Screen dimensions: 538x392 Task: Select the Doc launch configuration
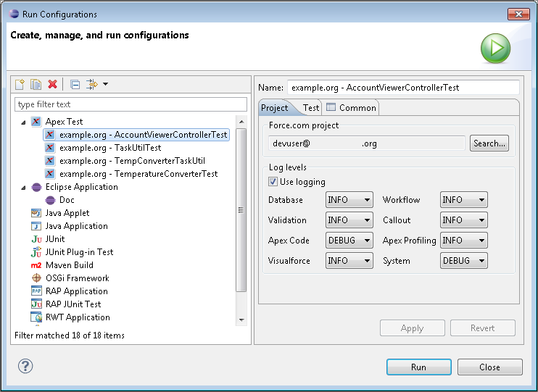coord(67,200)
